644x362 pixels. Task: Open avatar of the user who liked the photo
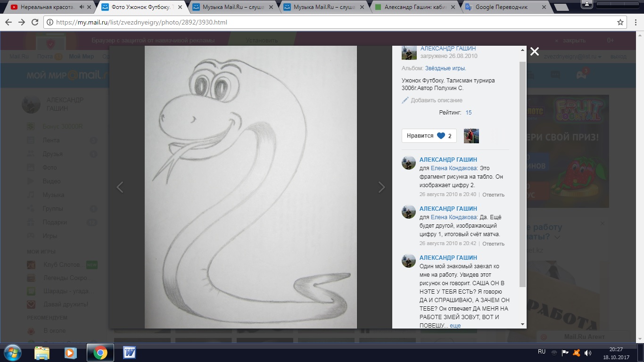(471, 136)
